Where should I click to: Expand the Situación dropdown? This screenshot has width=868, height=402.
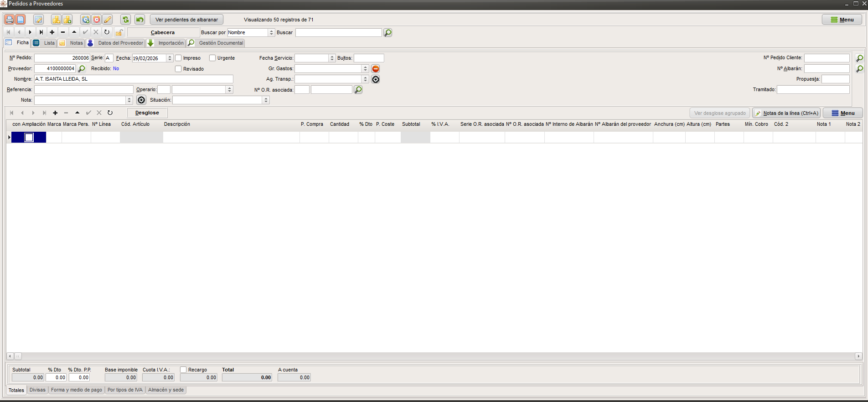266,100
